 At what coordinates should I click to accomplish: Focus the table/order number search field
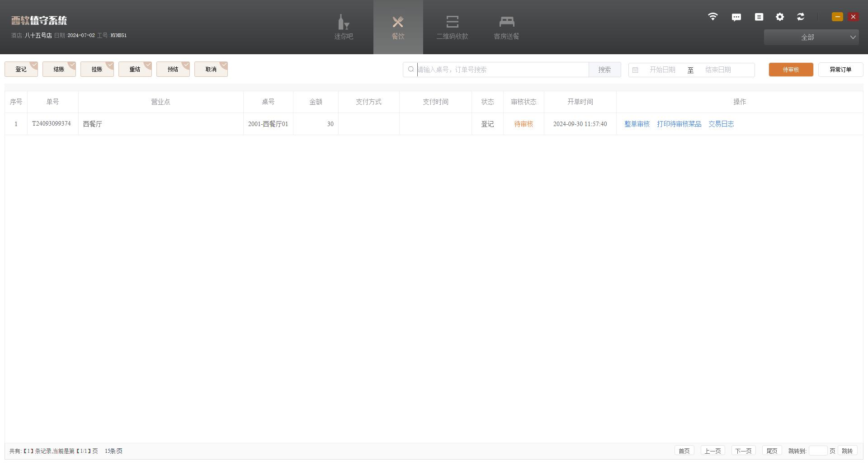[x=502, y=70]
